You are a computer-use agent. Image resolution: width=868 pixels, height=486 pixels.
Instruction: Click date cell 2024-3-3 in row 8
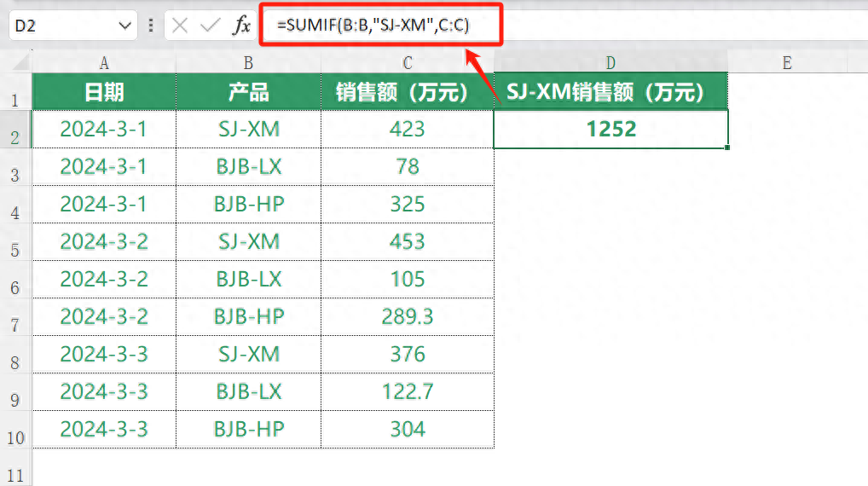104,355
